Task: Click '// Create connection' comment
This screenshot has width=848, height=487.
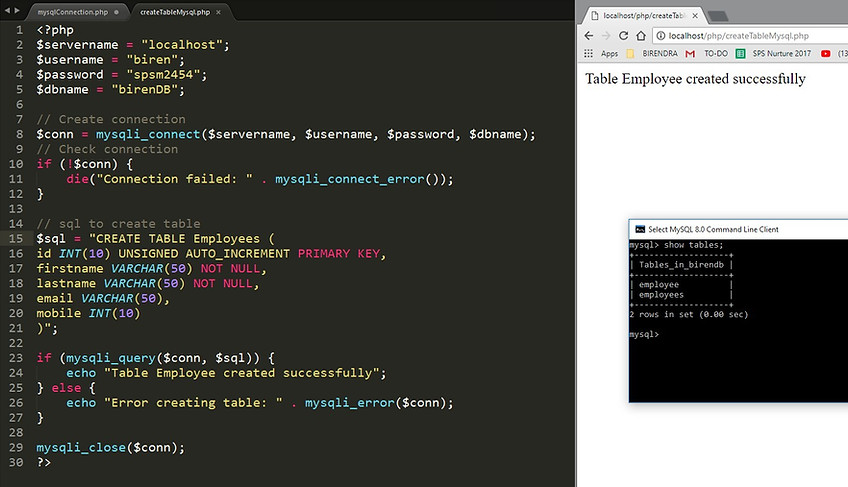Action: pyautogui.click(x=111, y=120)
